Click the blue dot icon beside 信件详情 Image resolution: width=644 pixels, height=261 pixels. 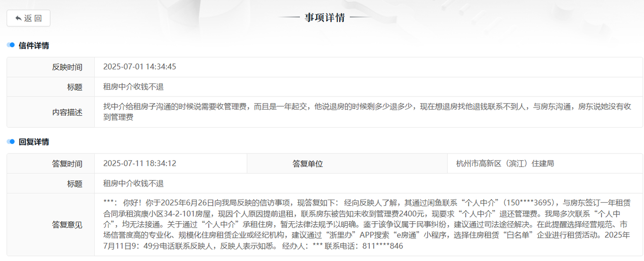point(11,45)
